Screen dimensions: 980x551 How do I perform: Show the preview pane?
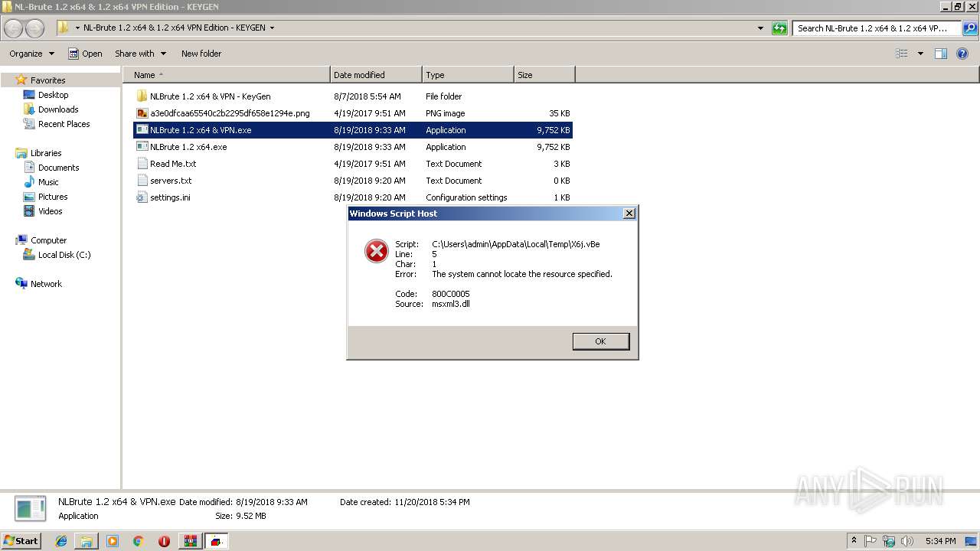pyautogui.click(x=941, y=54)
